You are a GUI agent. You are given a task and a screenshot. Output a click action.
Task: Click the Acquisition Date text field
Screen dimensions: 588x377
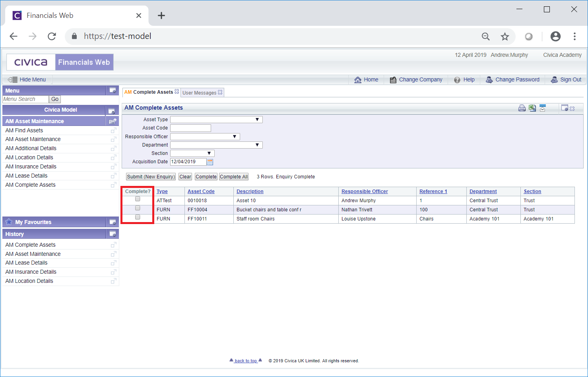(x=188, y=162)
